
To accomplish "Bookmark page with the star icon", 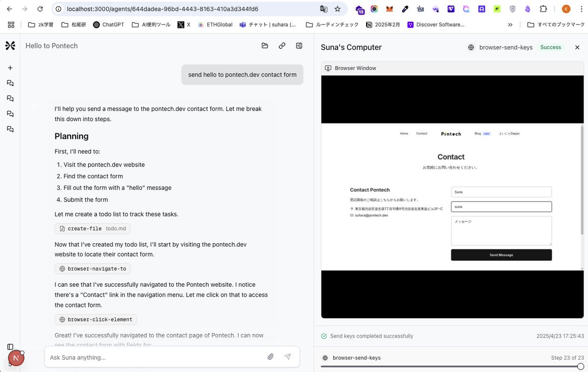I will click(338, 9).
